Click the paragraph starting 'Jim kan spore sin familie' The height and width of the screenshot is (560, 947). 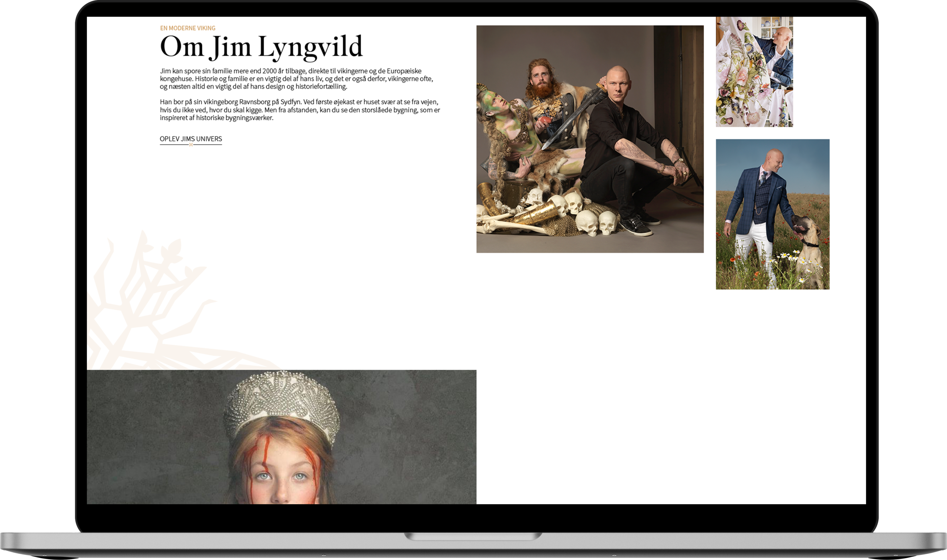point(296,78)
